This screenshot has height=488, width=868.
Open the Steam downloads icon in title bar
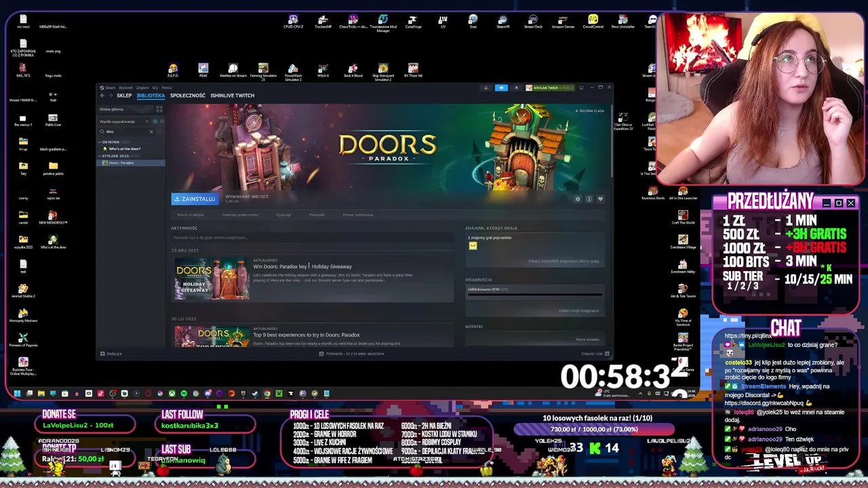pyautogui.click(x=486, y=87)
